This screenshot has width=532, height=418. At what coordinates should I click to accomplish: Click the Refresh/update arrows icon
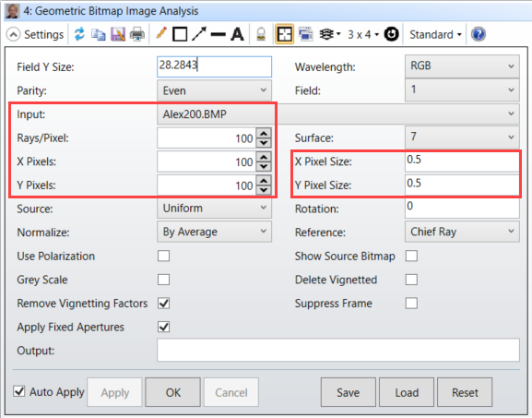pos(79,34)
